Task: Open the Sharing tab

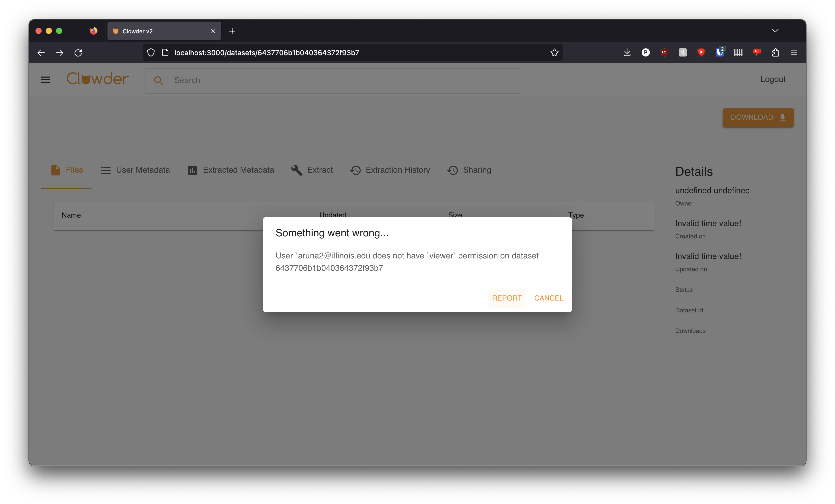Action: (469, 170)
